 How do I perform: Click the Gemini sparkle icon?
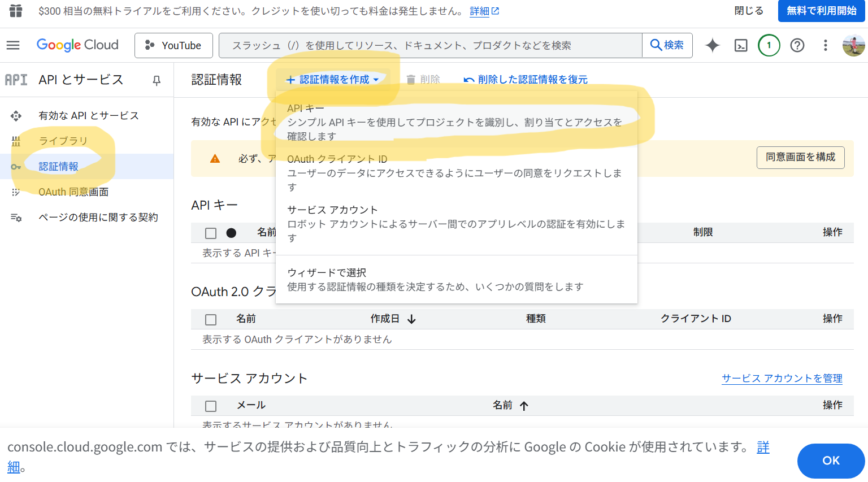[x=712, y=45]
